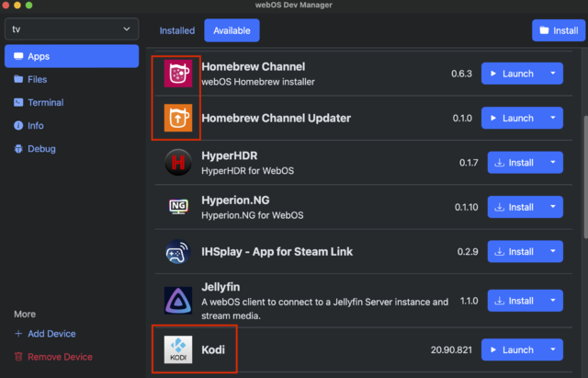
Task: Click Kodi version 20.90.821
Action: click(451, 349)
